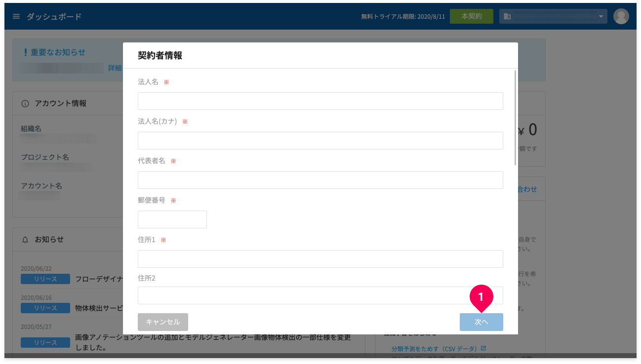Open the 画像アノテーションツール news item text

(x=213, y=342)
